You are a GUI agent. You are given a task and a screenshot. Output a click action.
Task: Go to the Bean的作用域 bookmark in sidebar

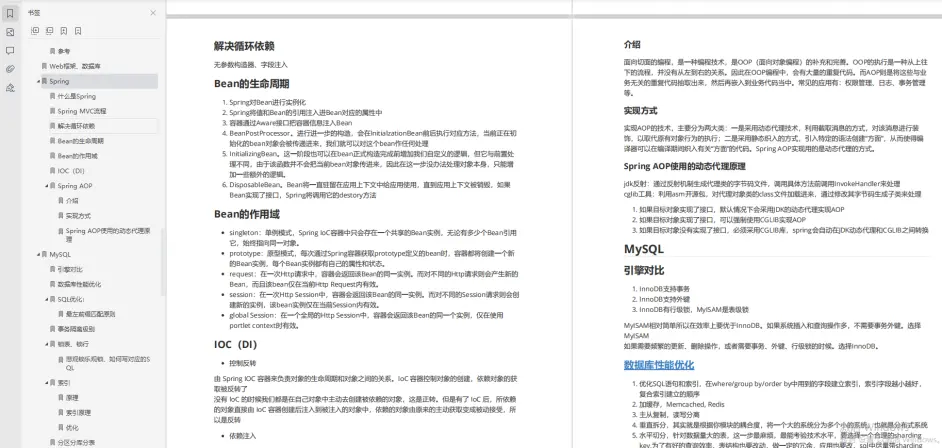pyautogui.click(x=77, y=156)
